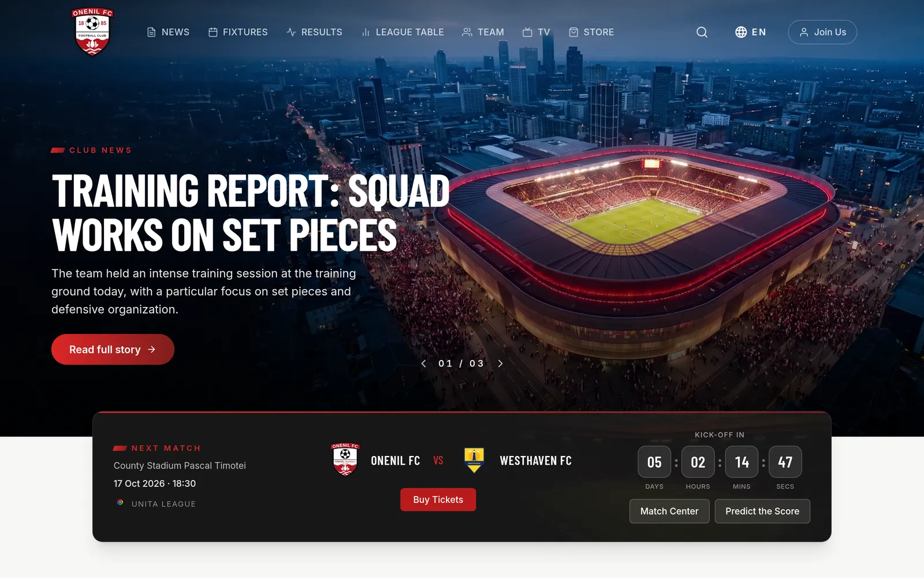The height and width of the screenshot is (578, 924).
Task: Click Onenil FC crest in next match card
Action: tap(345, 460)
